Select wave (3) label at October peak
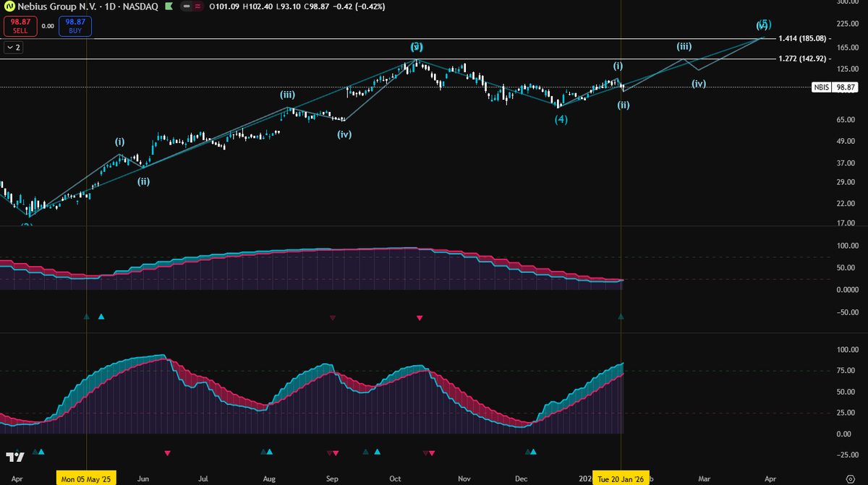This screenshot has width=868, height=485. click(416, 47)
